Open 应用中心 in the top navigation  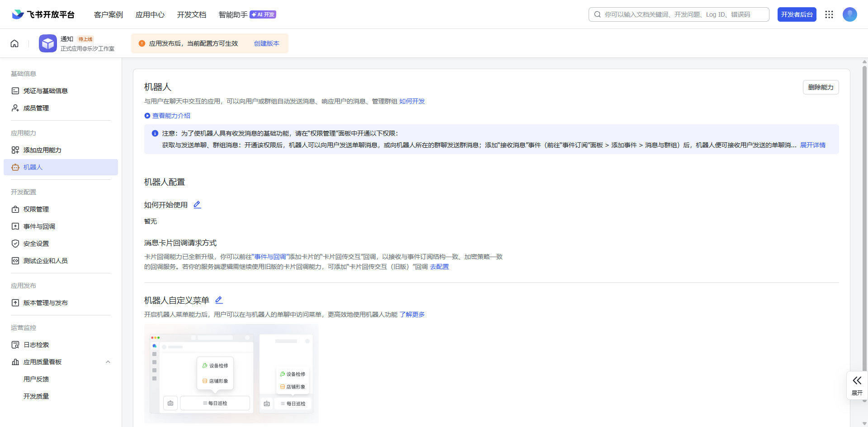point(150,14)
